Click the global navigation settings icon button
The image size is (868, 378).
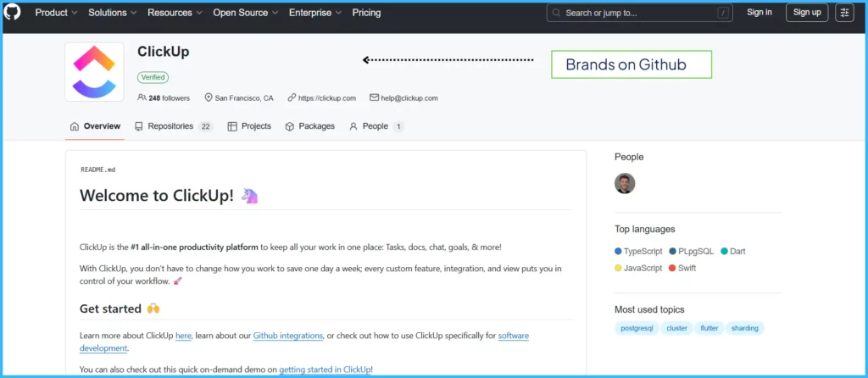click(844, 13)
